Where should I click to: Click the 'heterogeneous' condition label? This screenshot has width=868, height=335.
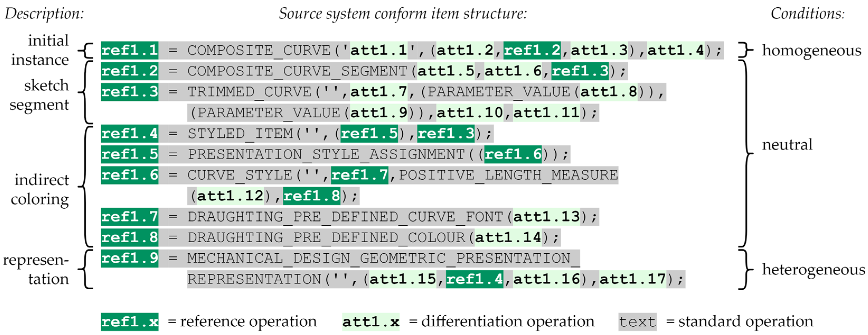(x=813, y=269)
